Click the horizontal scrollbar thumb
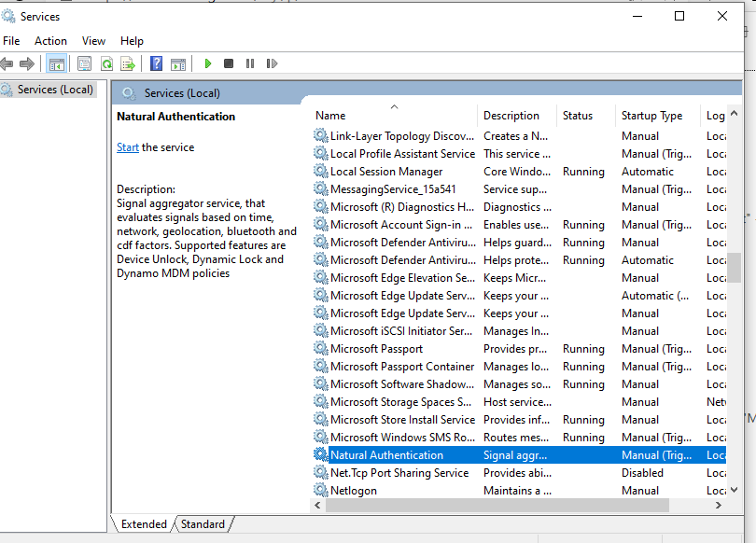The height and width of the screenshot is (543, 756). (x=497, y=505)
